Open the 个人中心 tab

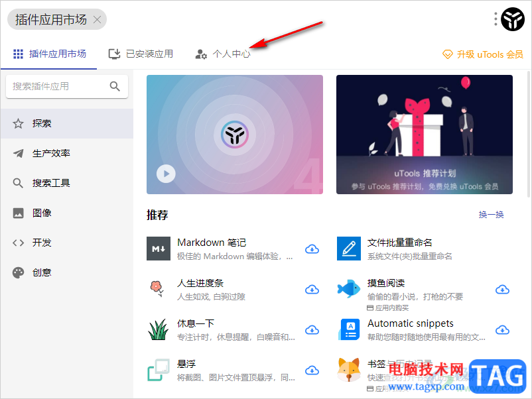point(223,54)
